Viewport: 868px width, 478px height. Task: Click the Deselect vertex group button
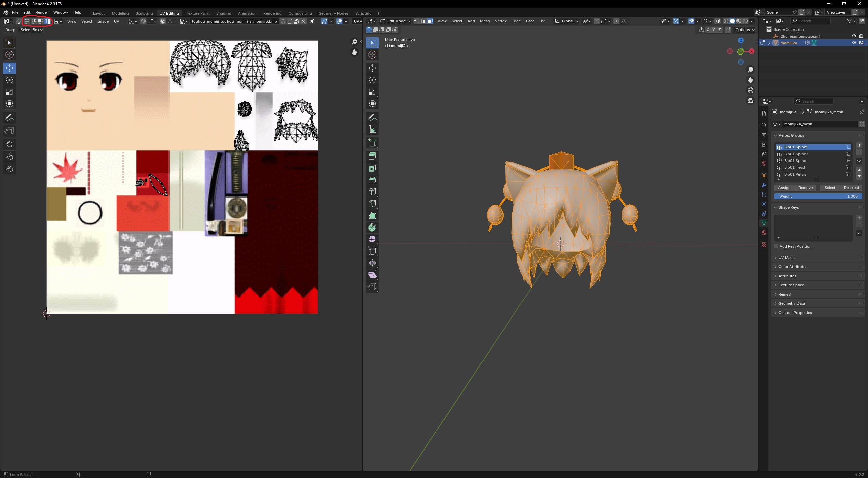point(851,188)
